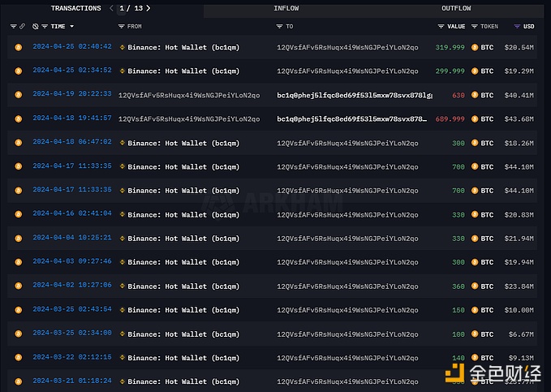This screenshot has height=392, width=551.
Task: Click the TOKEN column header
Action: click(489, 26)
